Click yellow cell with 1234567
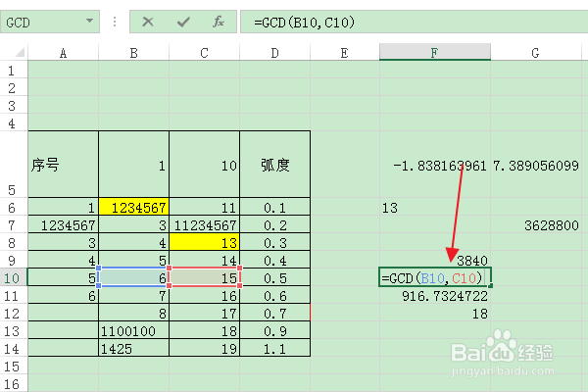 point(134,207)
